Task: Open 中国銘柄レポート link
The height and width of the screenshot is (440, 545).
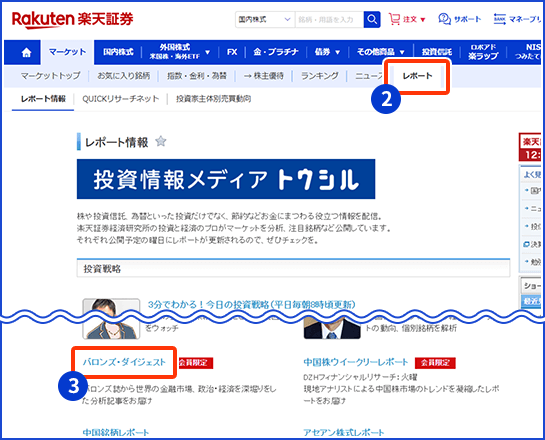Action: click(x=116, y=433)
